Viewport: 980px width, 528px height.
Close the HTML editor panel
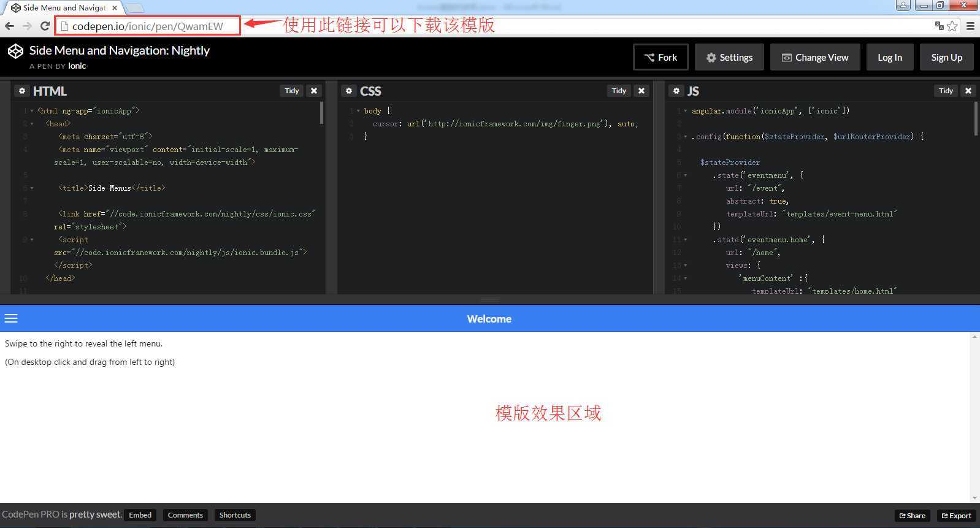coord(314,91)
